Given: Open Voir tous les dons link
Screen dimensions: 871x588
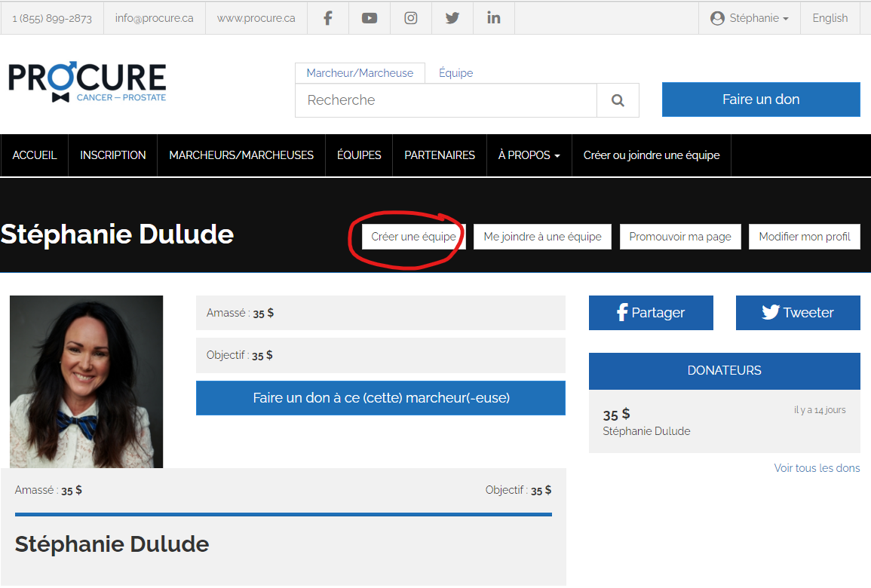Looking at the screenshot, I should tap(817, 467).
